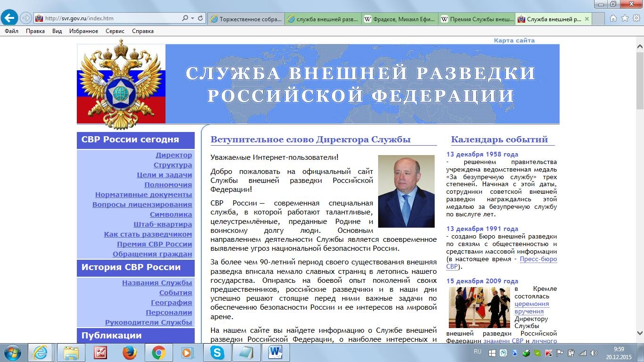Click the Director's portrait photo
The height and width of the screenshot is (362, 644).
pyautogui.click(x=406, y=191)
